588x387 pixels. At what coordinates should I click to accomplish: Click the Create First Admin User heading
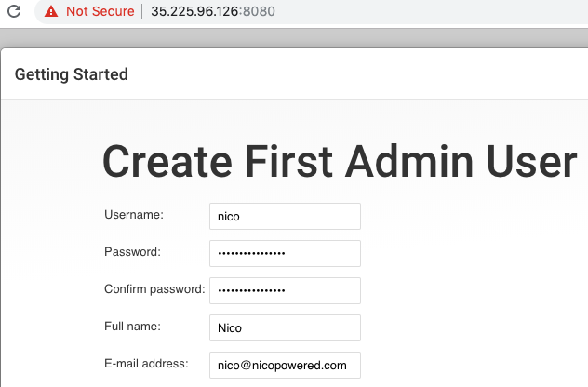click(339, 162)
